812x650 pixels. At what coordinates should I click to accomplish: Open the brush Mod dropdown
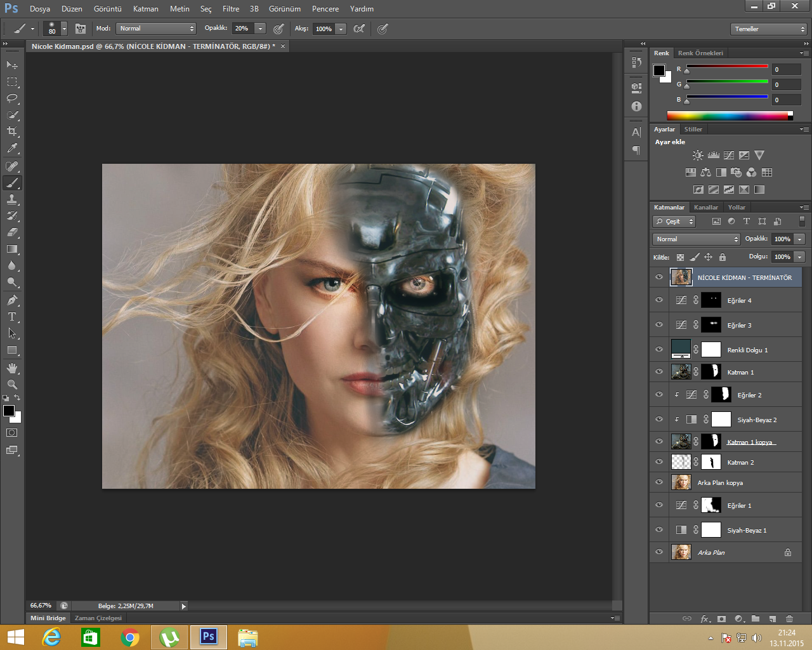(x=156, y=29)
